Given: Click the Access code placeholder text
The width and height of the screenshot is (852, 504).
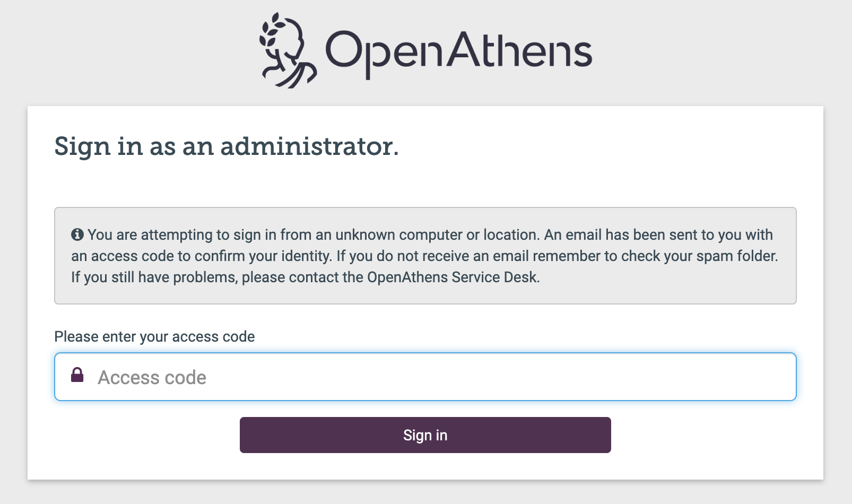Looking at the screenshot, I should [x=152, y=377].
